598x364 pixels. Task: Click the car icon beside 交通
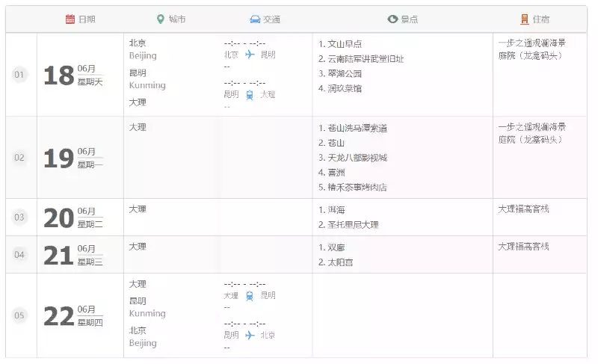tap(255, 19)
